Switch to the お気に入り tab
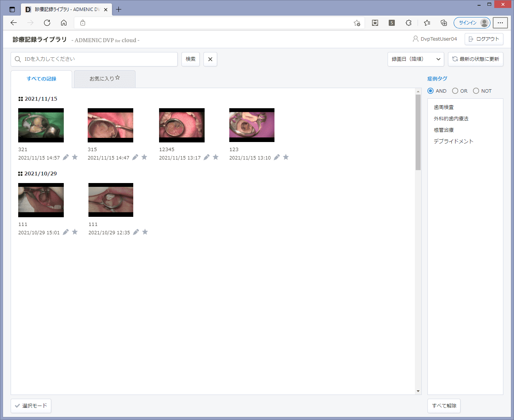Image resolution: width=514 pixels, height=420 pixels. (104, 79)
